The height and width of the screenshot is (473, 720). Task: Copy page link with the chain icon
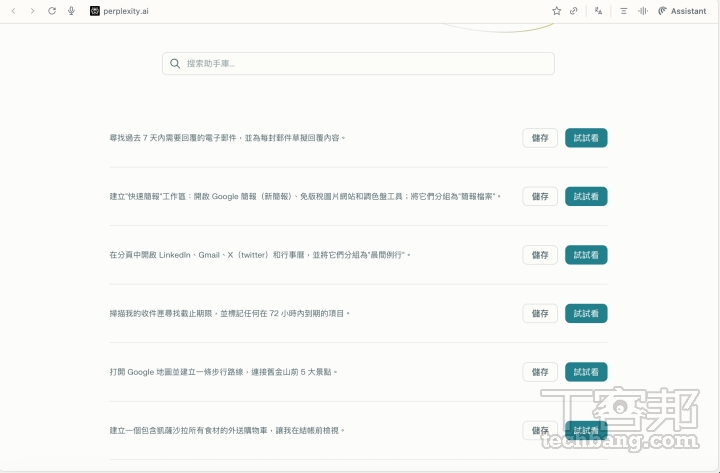coord(574,11)
